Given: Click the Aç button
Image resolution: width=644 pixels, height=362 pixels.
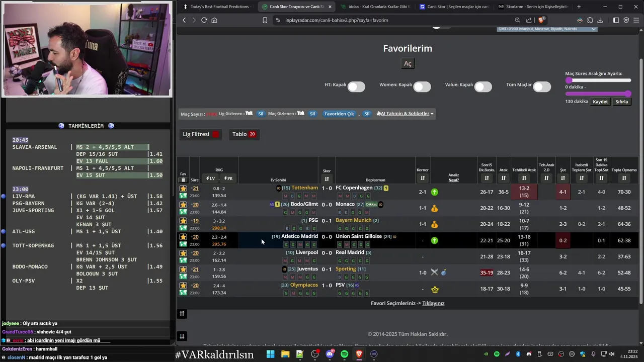Looking at the screenshot, I should 408,63.
